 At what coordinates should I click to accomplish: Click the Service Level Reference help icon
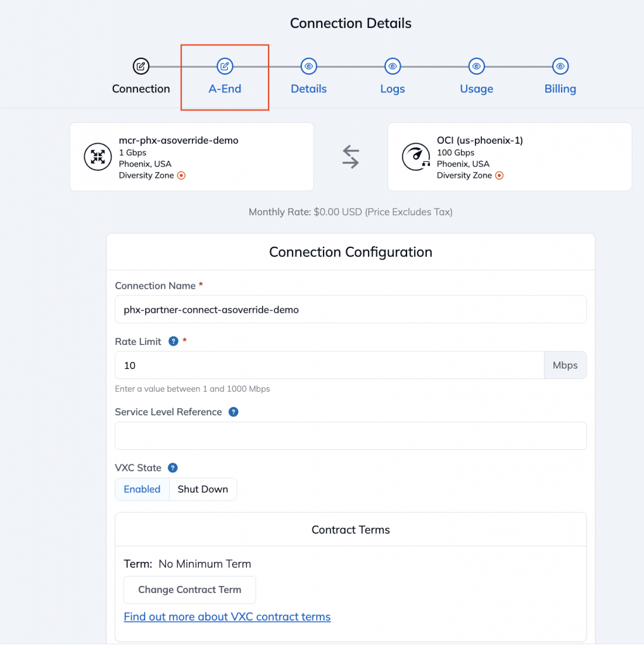point(233,412)
